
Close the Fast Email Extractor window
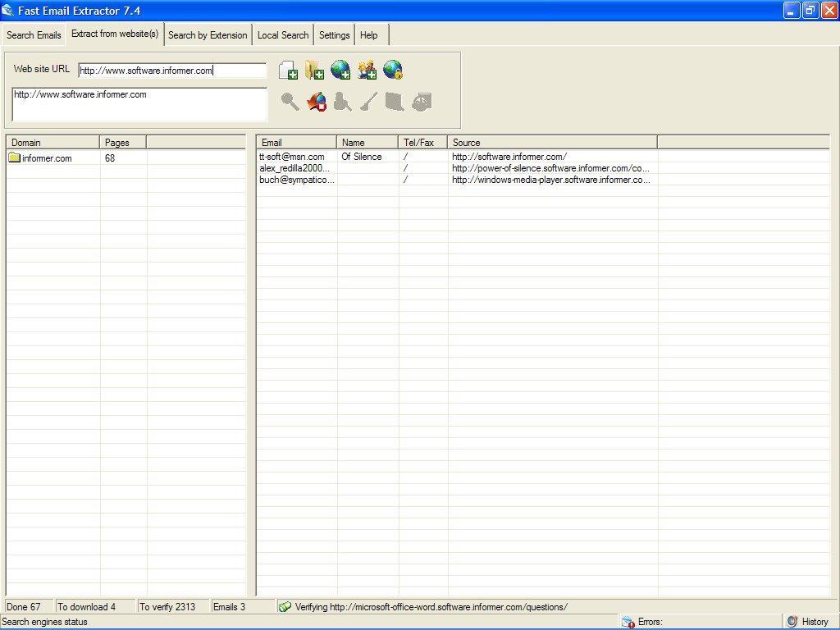(830, 10)
